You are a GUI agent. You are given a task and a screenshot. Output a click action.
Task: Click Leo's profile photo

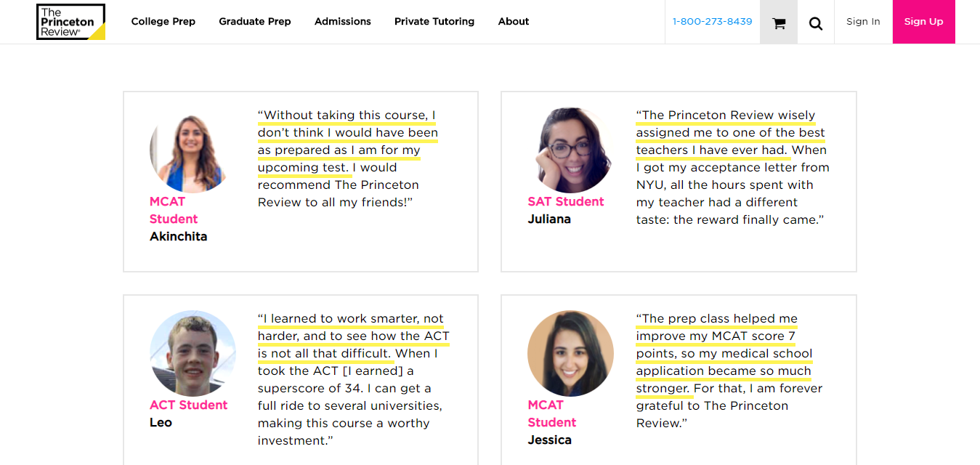pyautogui.click(x=193, y=354)
